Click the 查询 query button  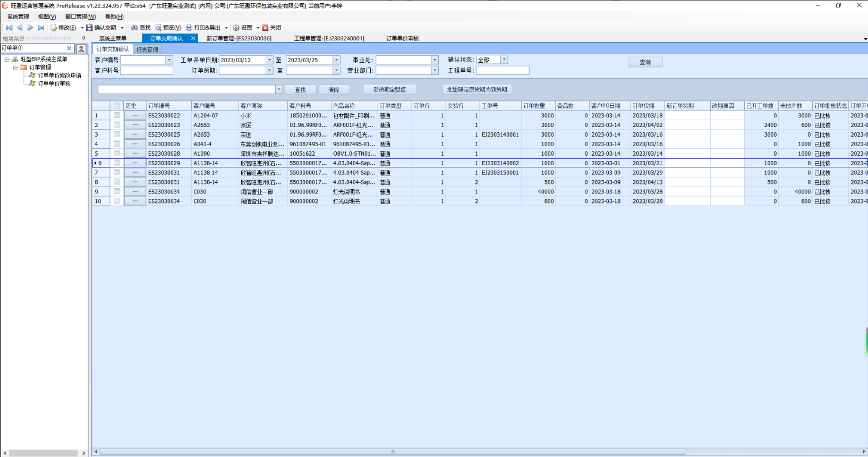click(x=645, y=62)
